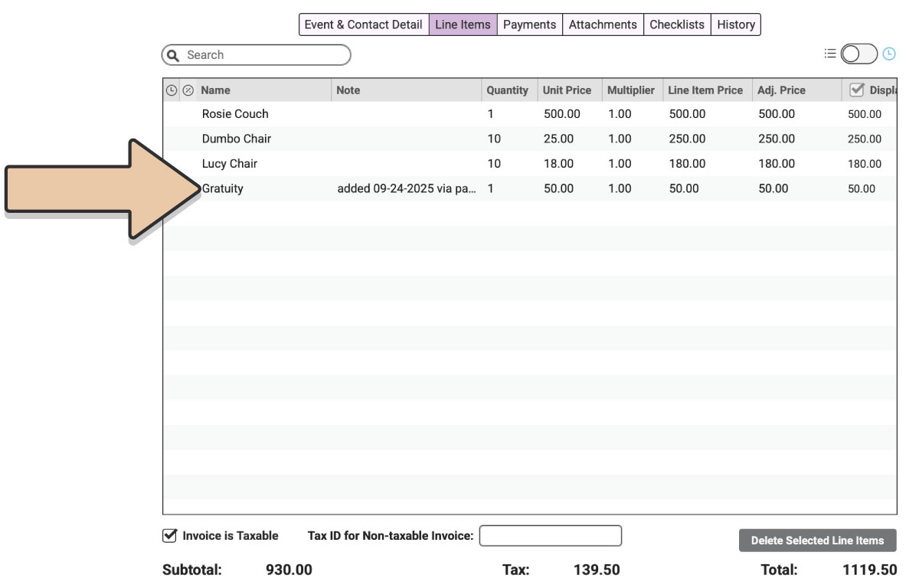Select the Rosie Couch line item
This screenshot has width=919, height=588.
pyautogui.click(x=235, y=114)
